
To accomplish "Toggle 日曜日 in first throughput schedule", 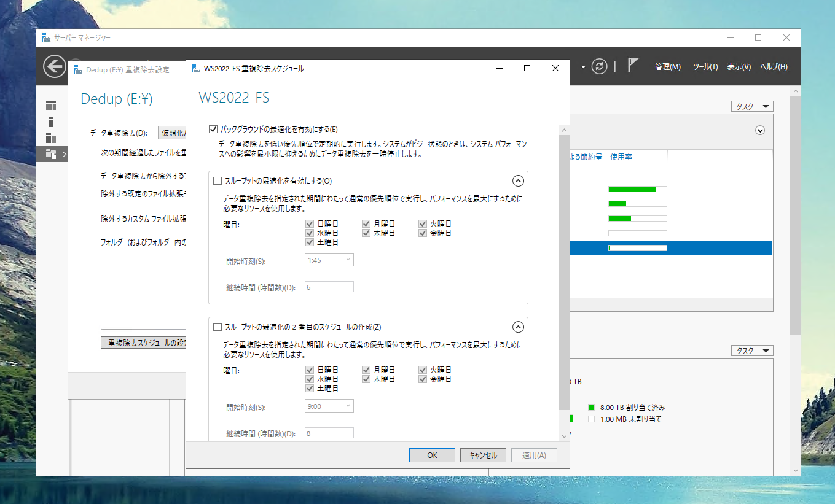I will point(310,224).
